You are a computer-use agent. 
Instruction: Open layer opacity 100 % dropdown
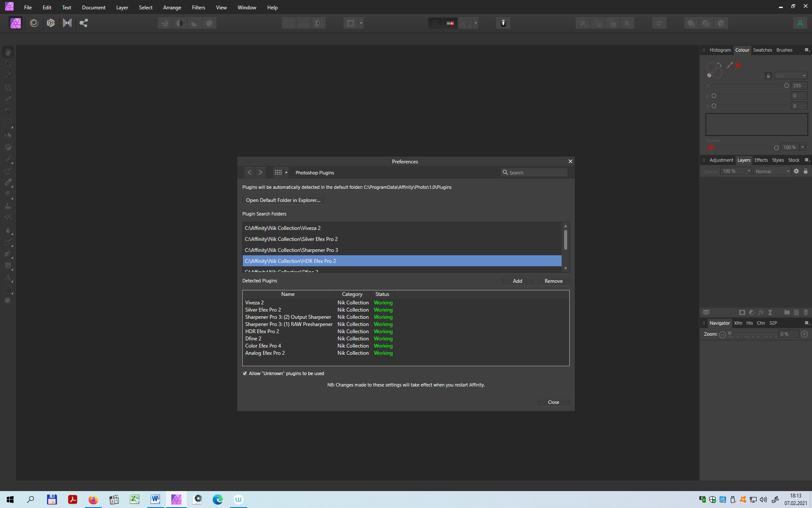(736, 171)
